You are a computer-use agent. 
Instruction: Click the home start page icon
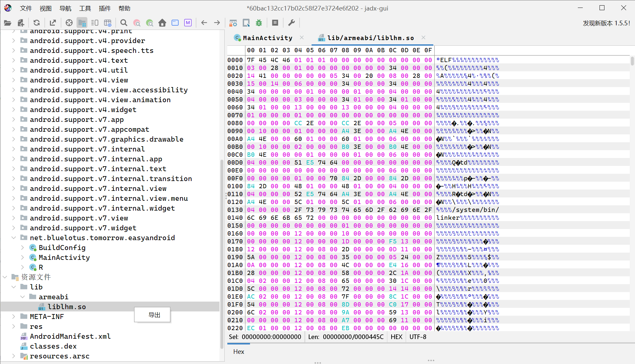coord(162,23)
